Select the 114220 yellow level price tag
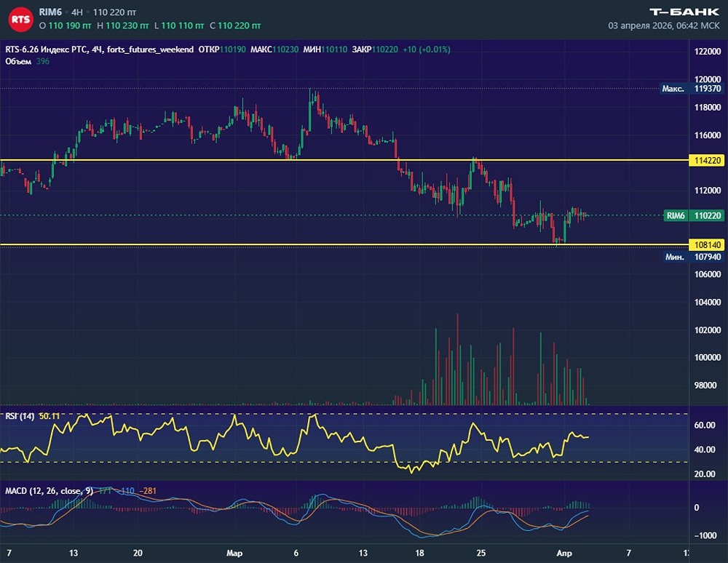Screen dimensions: 728x563 (x=707, y=160)
